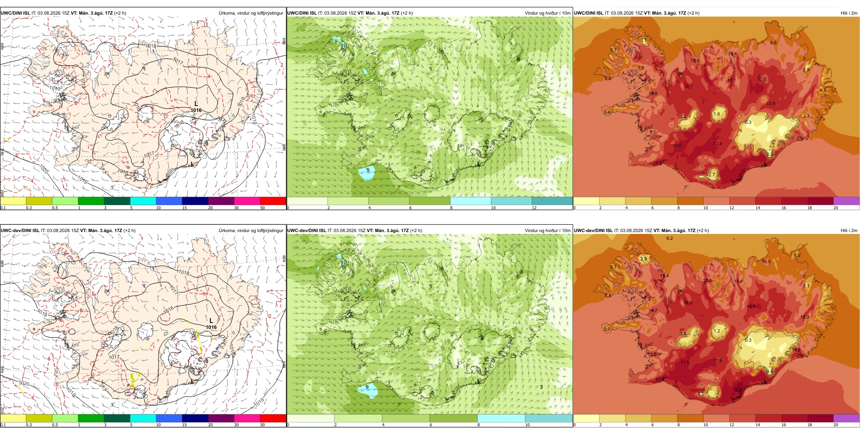868x434 pixels.
Task: Click the 1020 isobar label on UWC pressure map
Action: (x=44, y=169)
